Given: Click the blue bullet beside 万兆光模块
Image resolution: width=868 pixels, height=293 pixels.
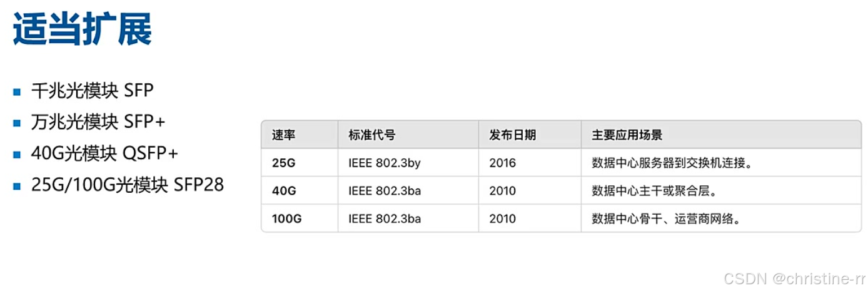Looking at the screenshot, I should pyautogui.click(x=17, y=123).
